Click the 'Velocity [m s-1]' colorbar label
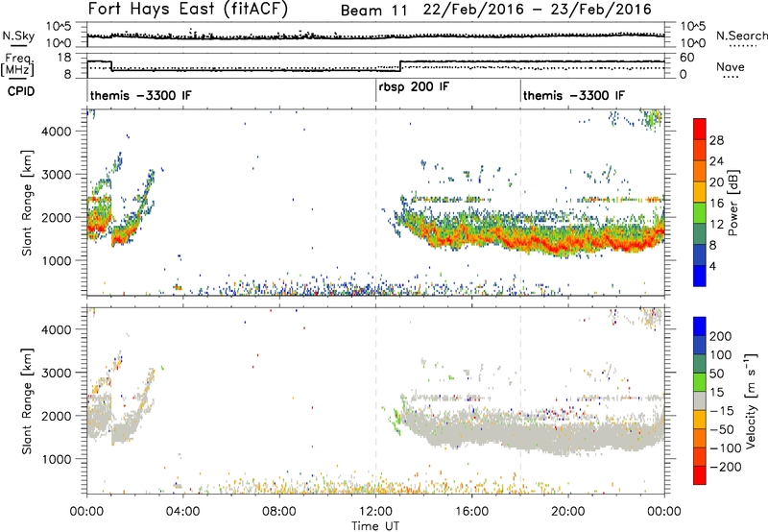The width and height of the screenshot is (768, 532). 750,400
